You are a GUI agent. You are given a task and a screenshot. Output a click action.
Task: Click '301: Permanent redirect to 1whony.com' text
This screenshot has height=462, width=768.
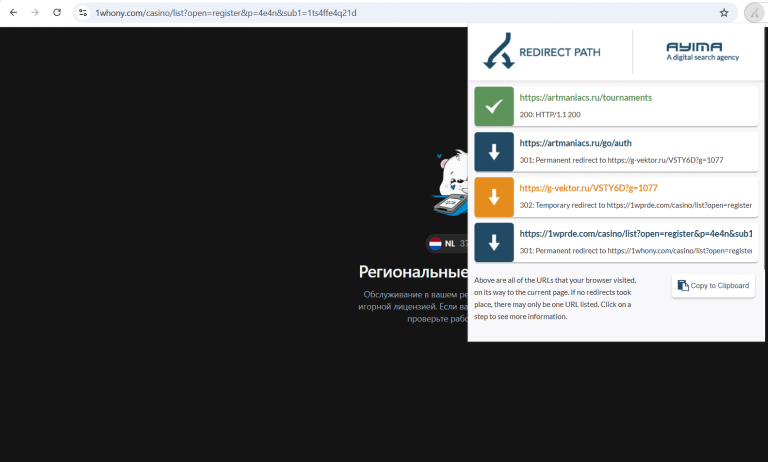(635, 251)
